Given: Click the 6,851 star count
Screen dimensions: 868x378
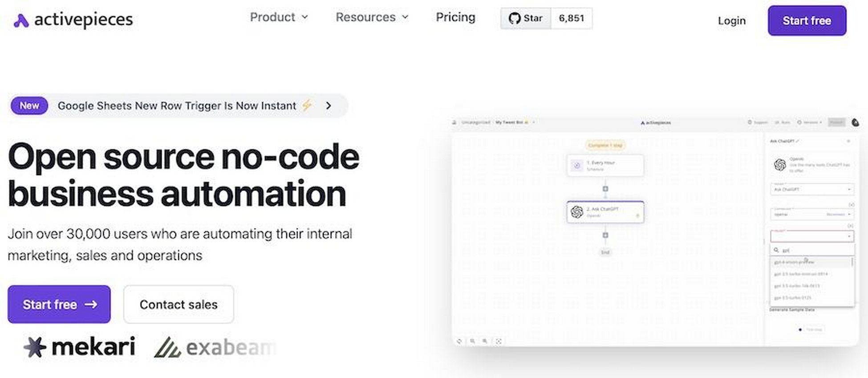Looking at the screenshot, I should [572, 18].
